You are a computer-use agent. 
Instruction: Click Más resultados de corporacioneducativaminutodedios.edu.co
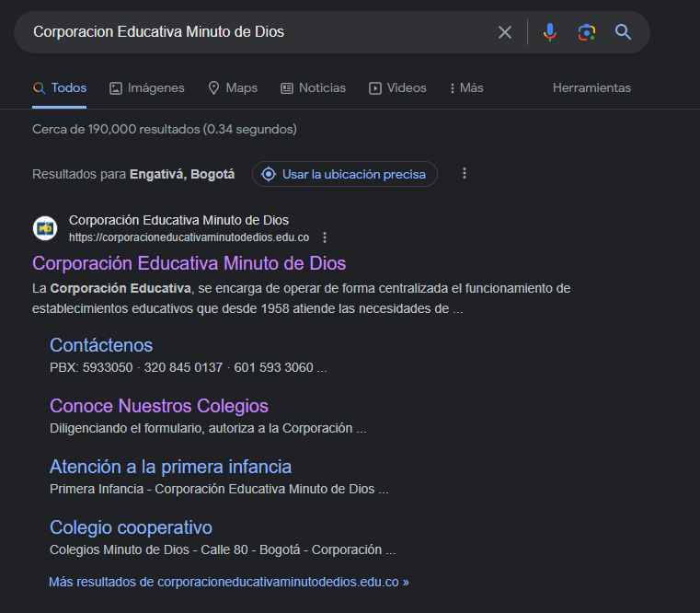pos(228,583)
